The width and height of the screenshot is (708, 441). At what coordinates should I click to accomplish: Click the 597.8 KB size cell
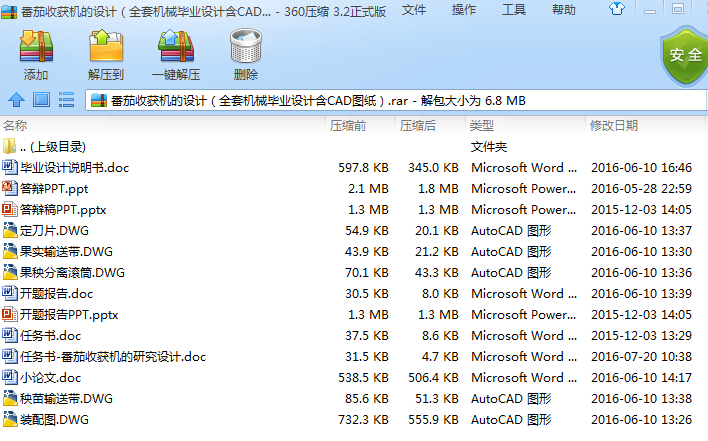coord(363,167)
